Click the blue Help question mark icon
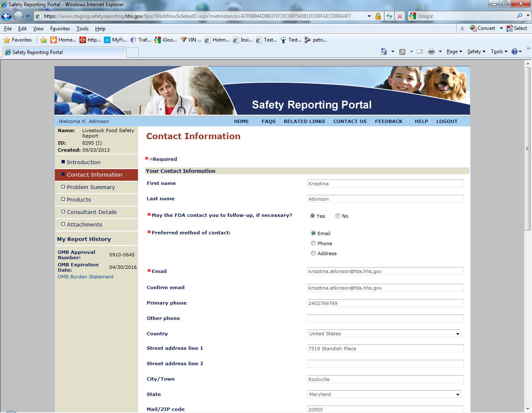The height and width of the screenshot is (413, 532). coord(515,52)
